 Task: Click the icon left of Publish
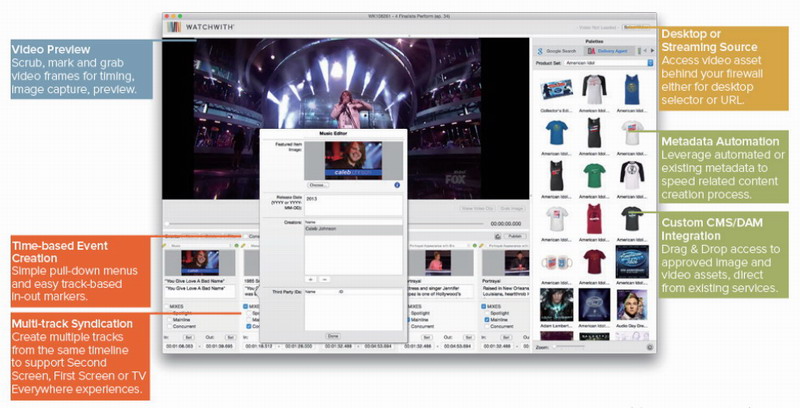[x=497, y=237]
